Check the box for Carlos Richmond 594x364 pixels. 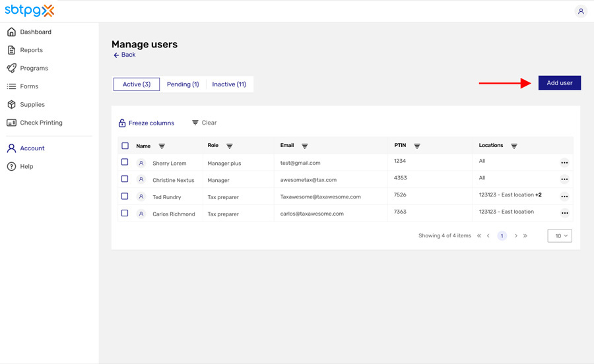(125, 213)
